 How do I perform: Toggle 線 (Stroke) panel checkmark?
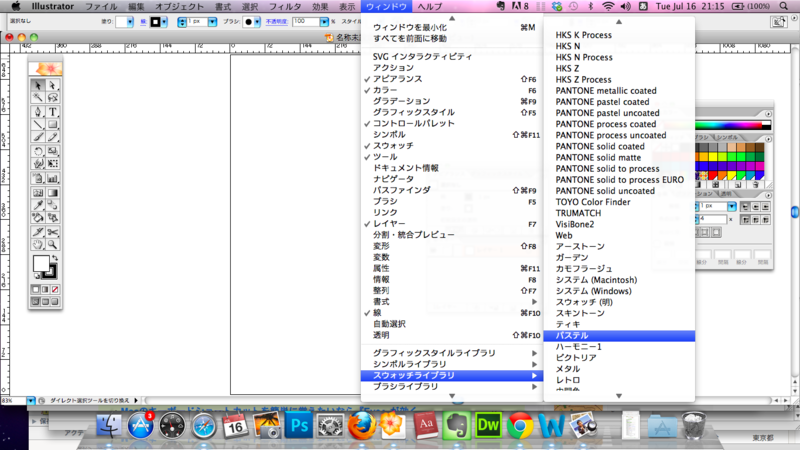[452, 313]
